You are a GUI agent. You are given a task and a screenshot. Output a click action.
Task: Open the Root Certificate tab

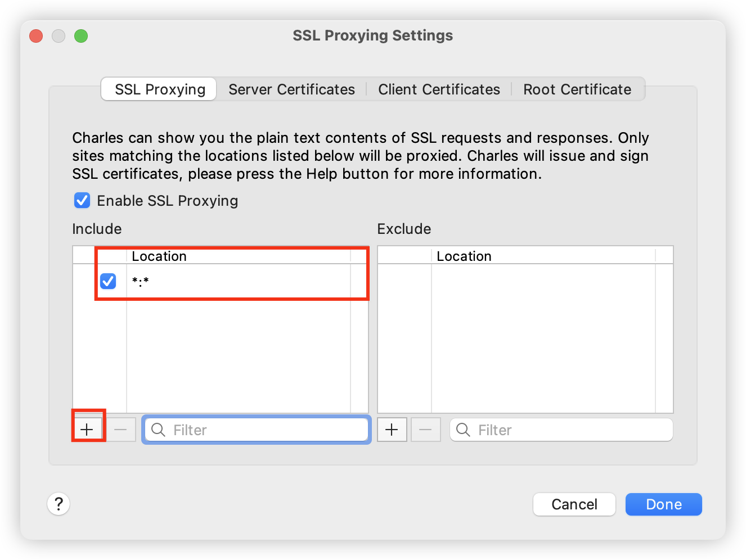577,89
